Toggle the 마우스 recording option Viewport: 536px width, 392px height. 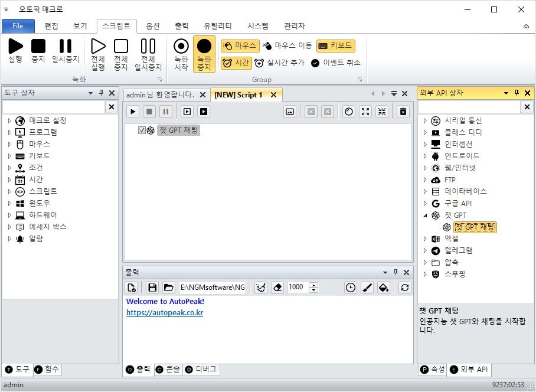(x=240, y=46)
